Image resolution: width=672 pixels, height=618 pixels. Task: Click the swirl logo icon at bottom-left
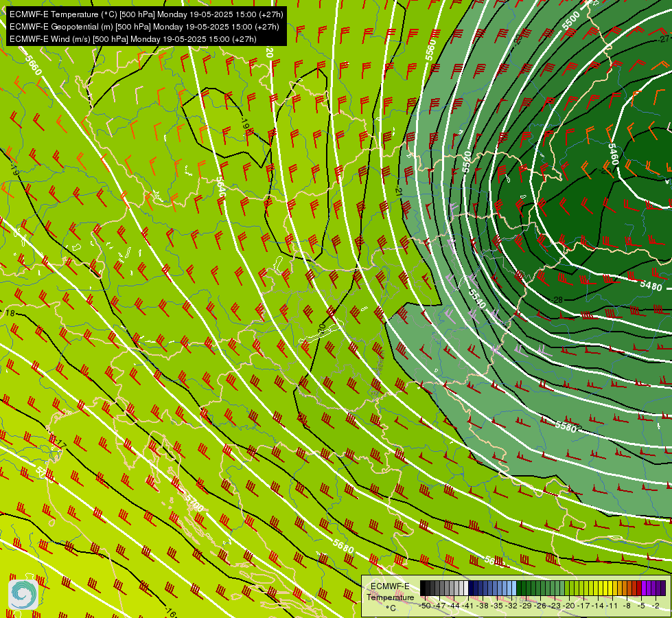tap(23, 594)
